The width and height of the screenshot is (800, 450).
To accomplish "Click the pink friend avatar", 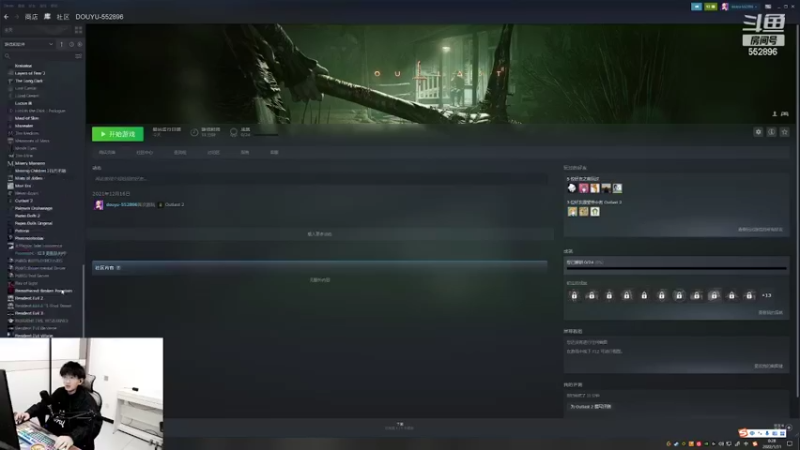I will 584,188.
